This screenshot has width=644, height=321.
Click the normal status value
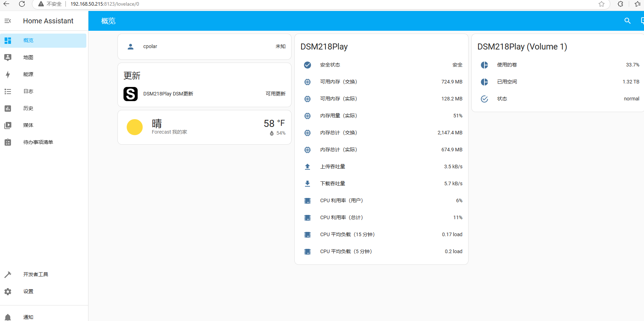click(632, 99)
